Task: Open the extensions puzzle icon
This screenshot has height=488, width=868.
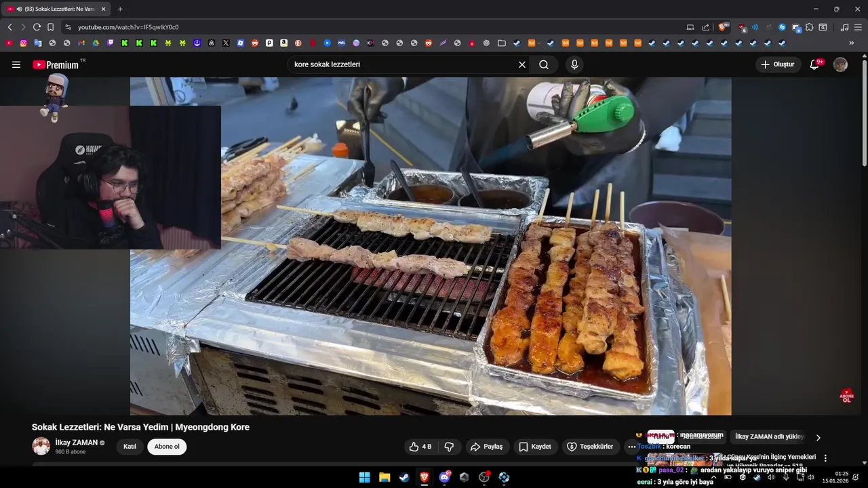Action: click(809, 27)
